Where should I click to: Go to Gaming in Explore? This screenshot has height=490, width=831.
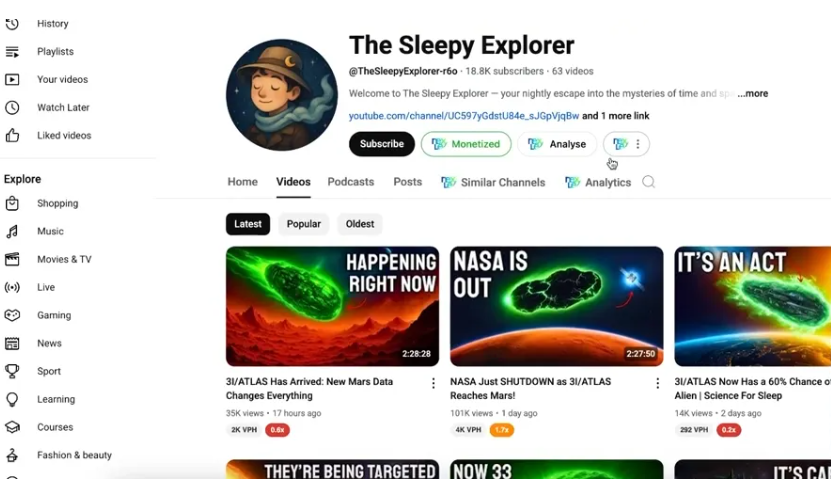54,315
